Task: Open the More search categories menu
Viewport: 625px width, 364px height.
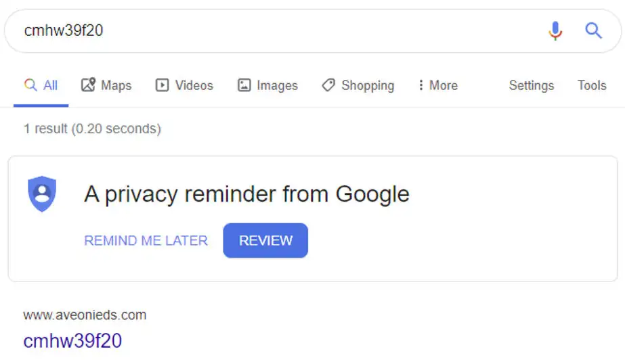Action: [438, 85]
